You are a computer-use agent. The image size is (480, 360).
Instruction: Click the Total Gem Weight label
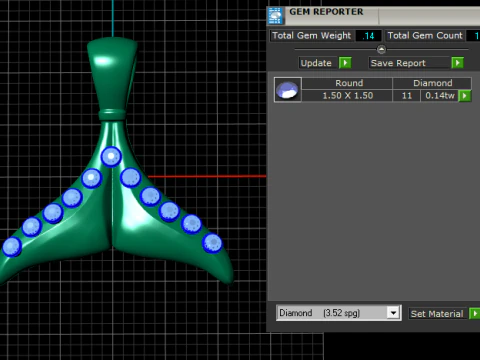[x=311, y=35]
